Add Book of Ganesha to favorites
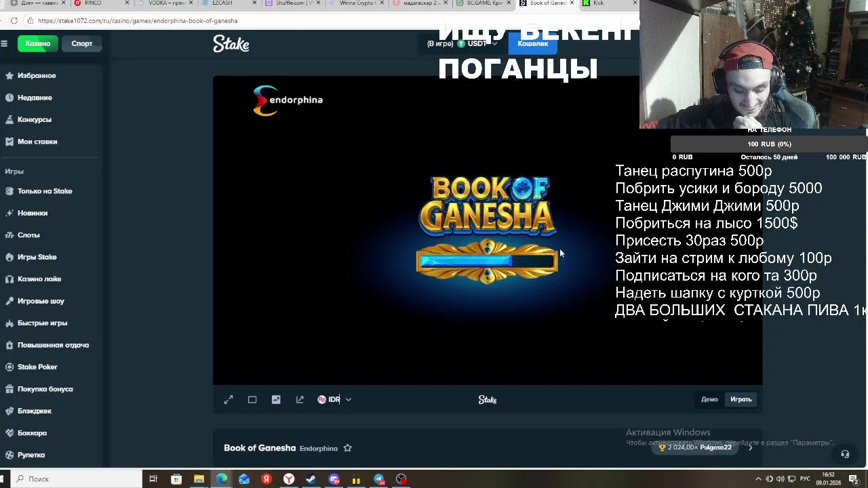This screenshot has width=868, height=488. pos(347,448)
